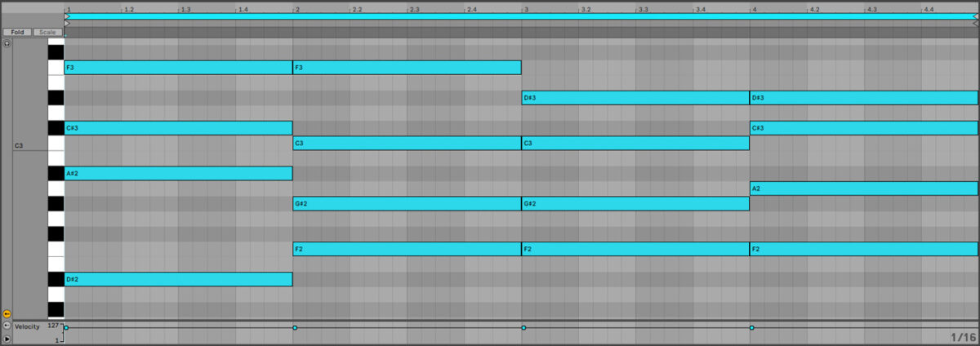980x346 pixels.
Task: Select the F3 note in bar 2
Action: pos(407,67)
